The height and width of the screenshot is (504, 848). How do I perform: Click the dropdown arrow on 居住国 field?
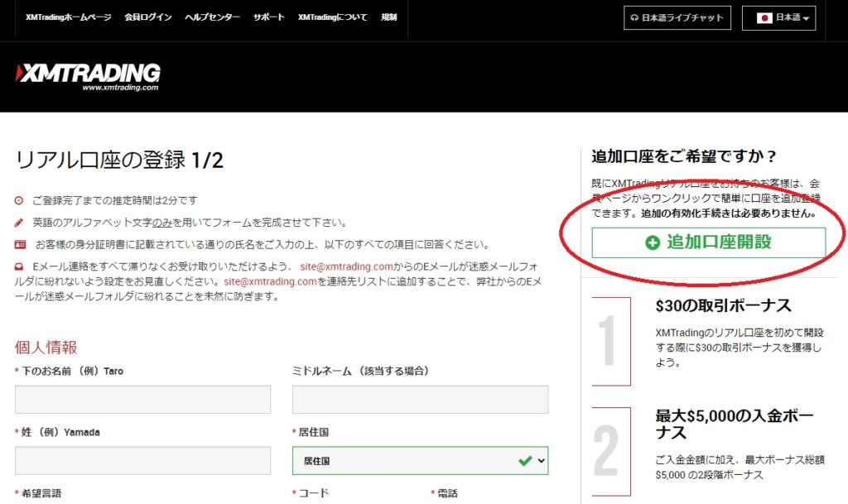coord(542,461)
